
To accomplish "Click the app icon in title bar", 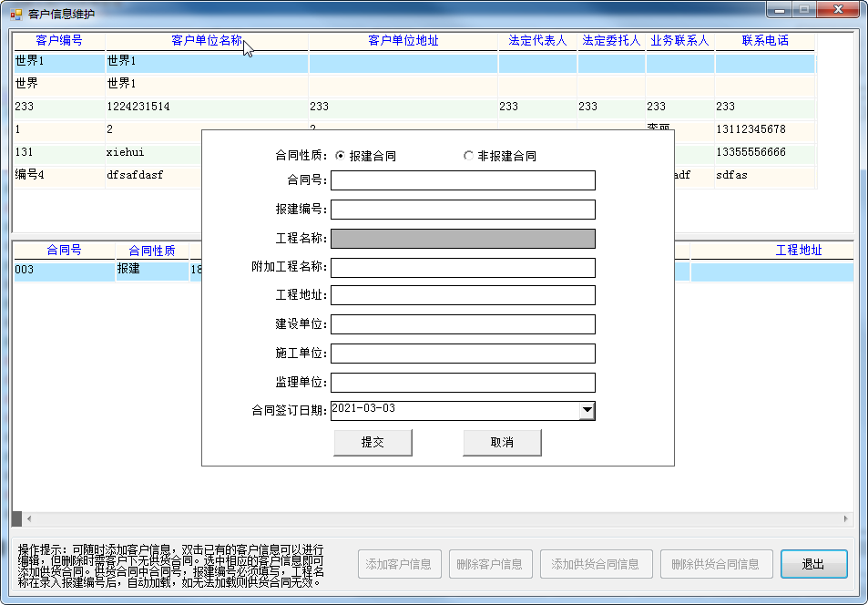I will click(x=15, y=14).
